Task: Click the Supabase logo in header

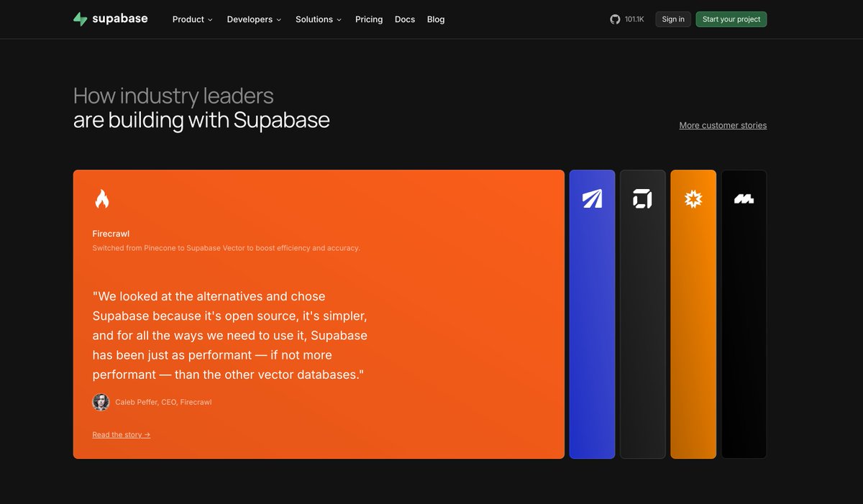Action: [111, 19]
